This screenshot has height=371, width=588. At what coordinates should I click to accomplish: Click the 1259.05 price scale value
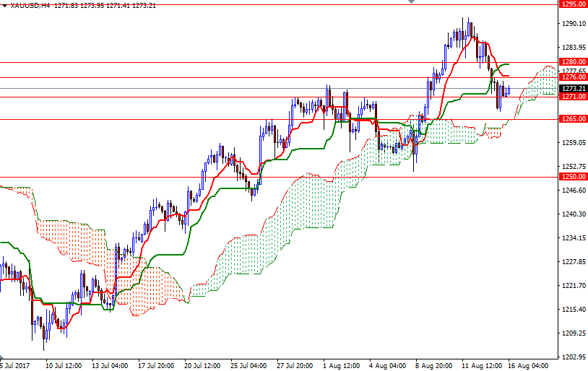(574, 142)
